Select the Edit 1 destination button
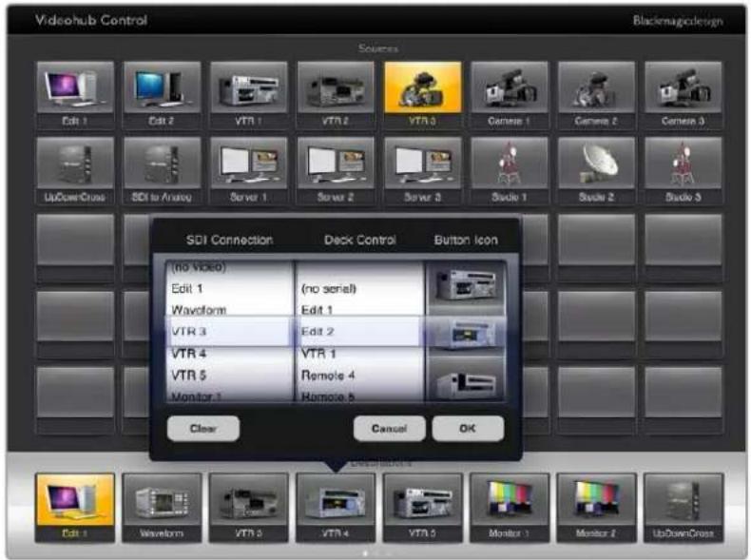 [75, 508]
